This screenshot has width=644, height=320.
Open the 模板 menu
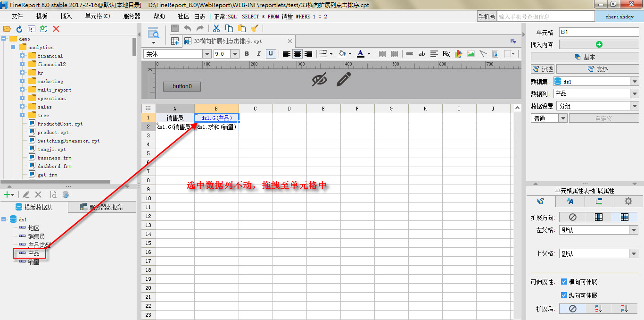click(42, 16)
